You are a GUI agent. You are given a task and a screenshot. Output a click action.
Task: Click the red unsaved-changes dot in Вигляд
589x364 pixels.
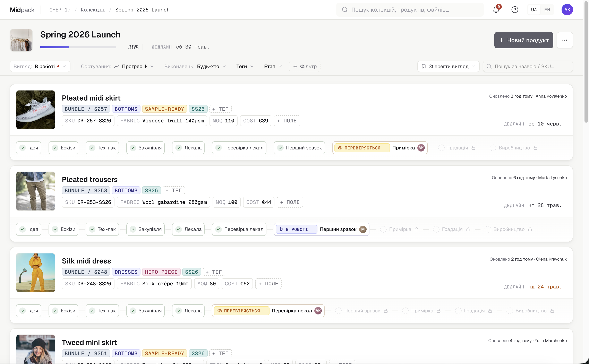pos(58,67)
